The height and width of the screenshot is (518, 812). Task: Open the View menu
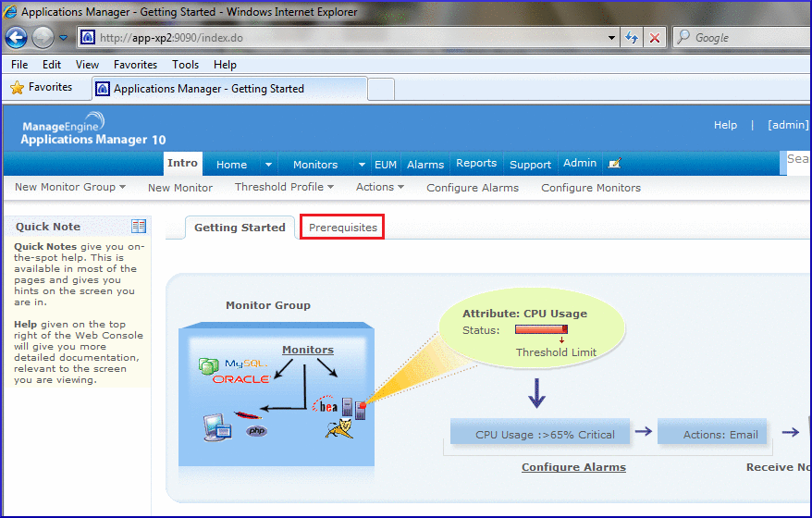[x=87, y=65]
